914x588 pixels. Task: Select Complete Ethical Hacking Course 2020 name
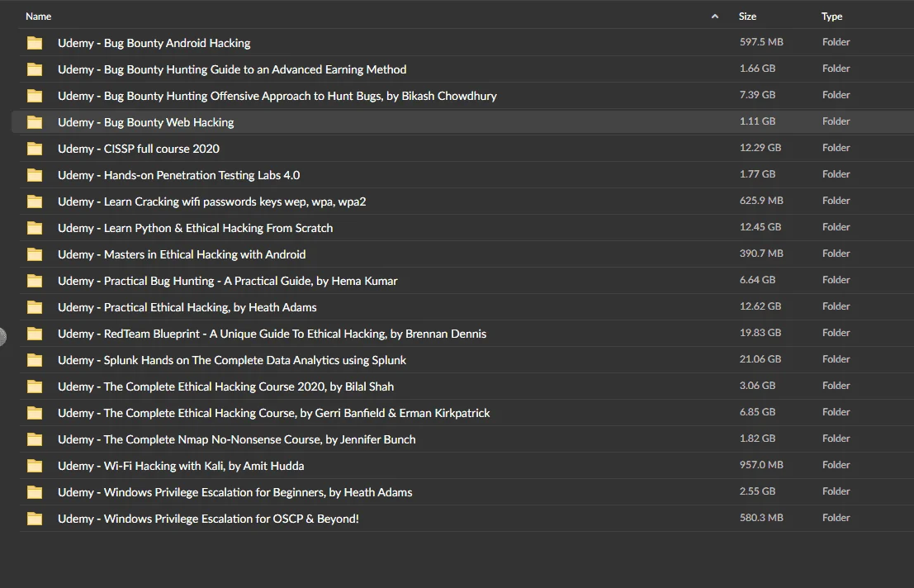pos(225,386)
